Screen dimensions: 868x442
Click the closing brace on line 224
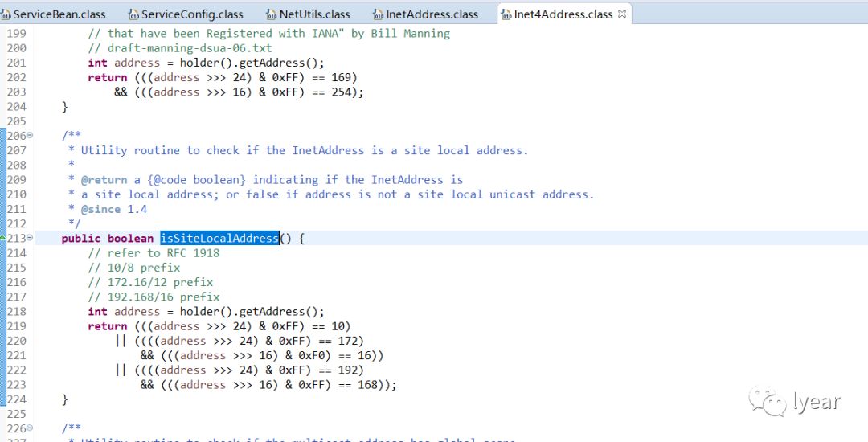coord(65,399)
